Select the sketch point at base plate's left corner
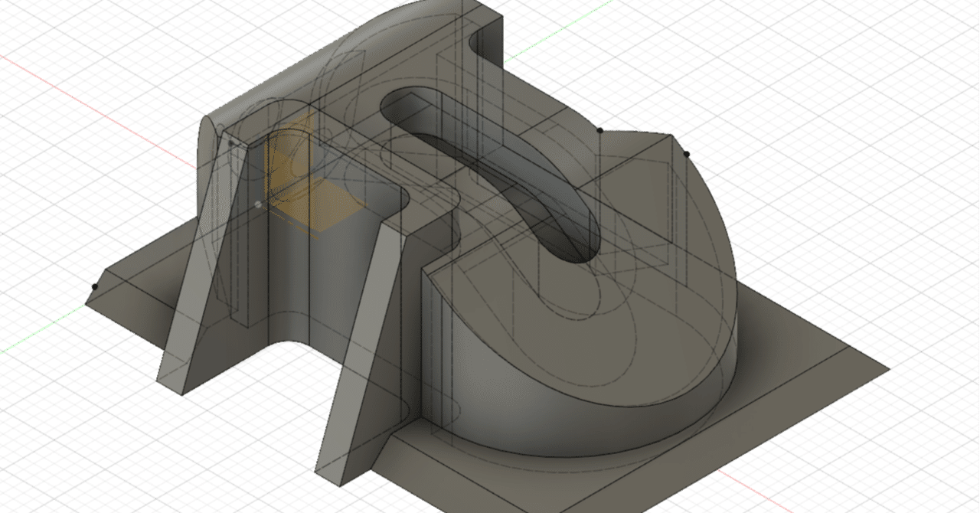This screenshot has height=513, width=980. click(95, 287)
